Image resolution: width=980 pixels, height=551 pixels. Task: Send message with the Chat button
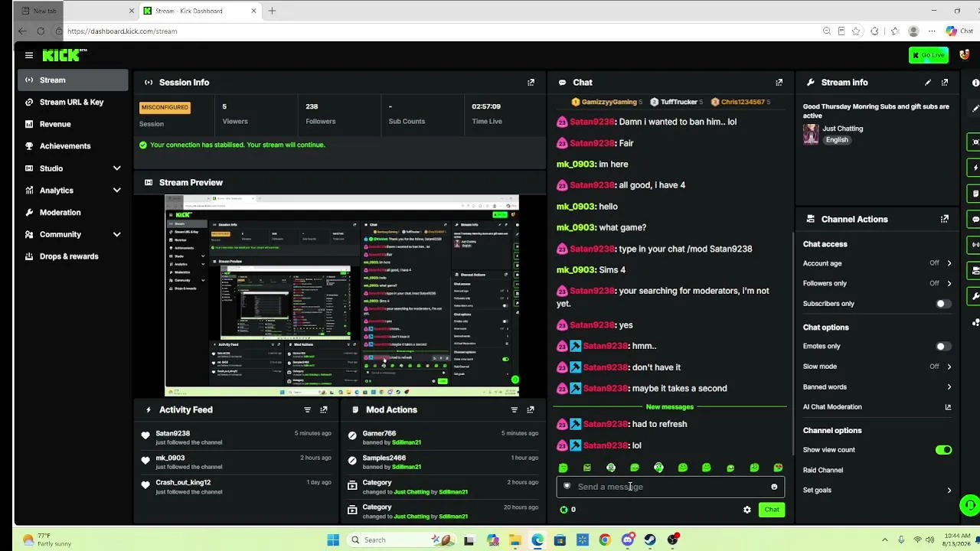pos(772,510)
